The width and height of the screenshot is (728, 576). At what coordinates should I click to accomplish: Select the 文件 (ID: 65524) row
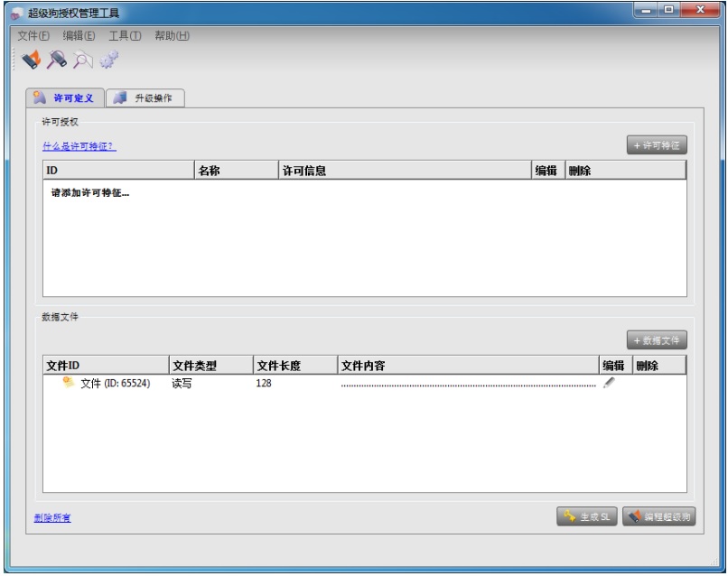pos(116,384)
